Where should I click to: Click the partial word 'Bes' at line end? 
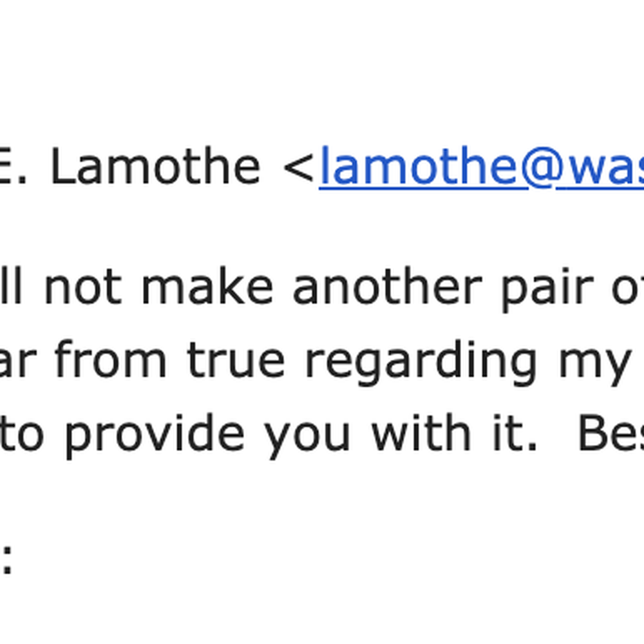pos(611,432)
